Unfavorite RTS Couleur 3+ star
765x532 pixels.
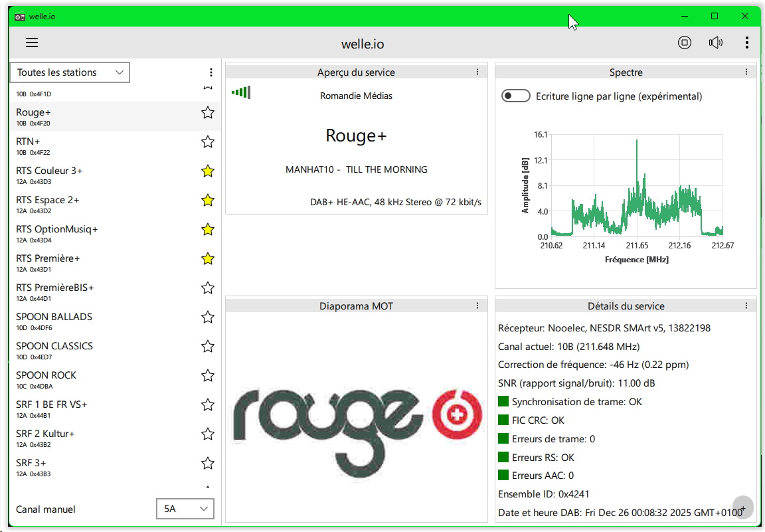tap(208, 171)
